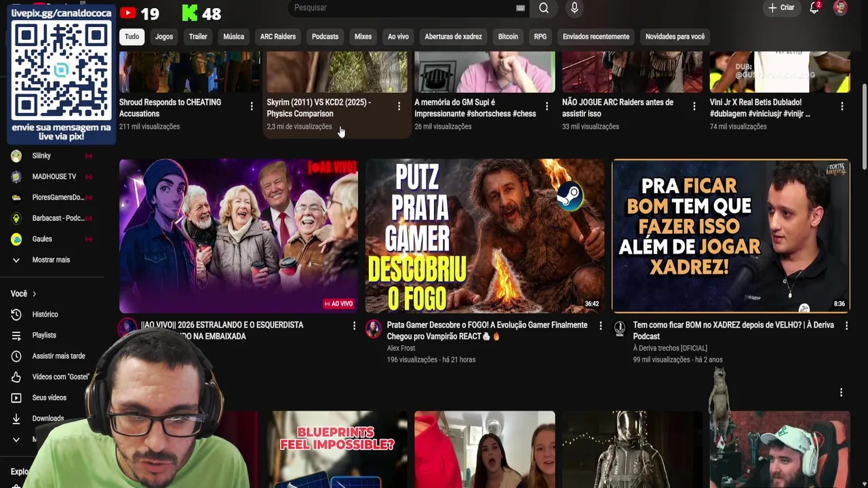Image resolution: width=868 pixels, height=488 pixels.
Task: Click the page vertical scrollbar thumb
Action: pyautogui.click(x=864, y=127)
